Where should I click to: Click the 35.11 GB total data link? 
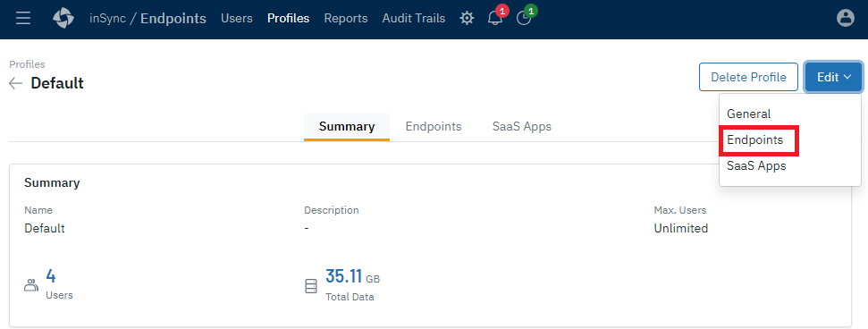click(x=352, y=276)
